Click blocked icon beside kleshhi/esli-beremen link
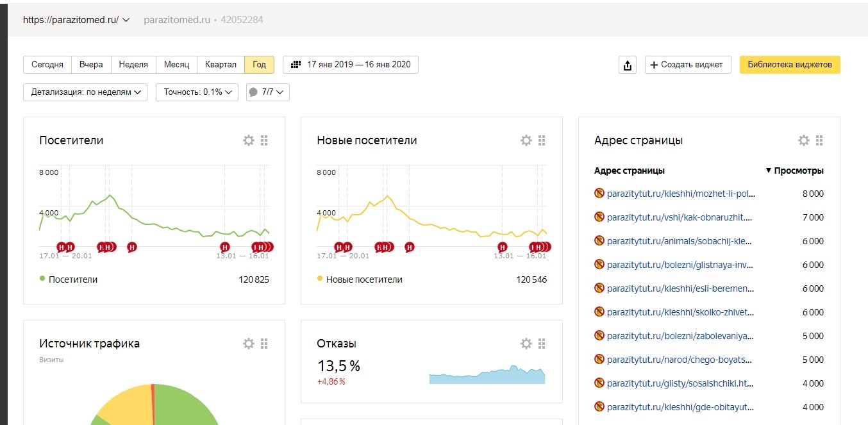 pyautogui.click(x=599, y=288)
